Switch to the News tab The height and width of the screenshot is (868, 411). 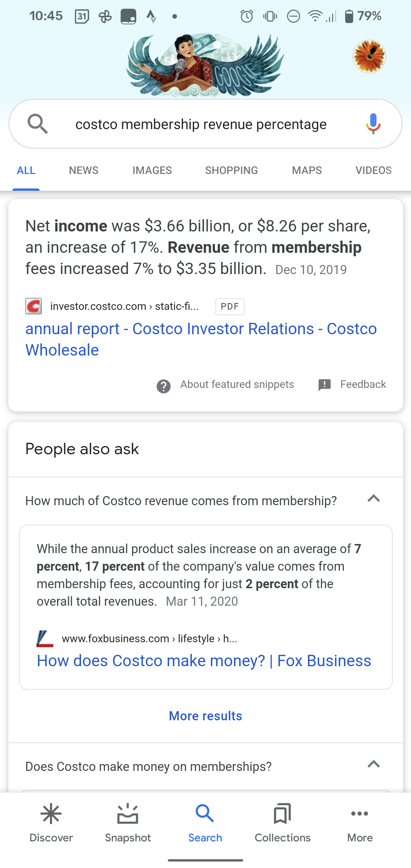point(84,170)
